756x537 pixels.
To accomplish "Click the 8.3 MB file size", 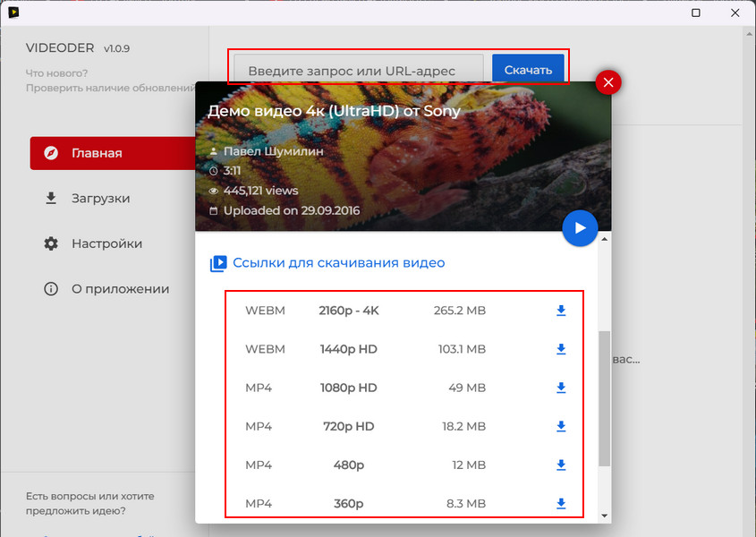I will click(466, 503).
